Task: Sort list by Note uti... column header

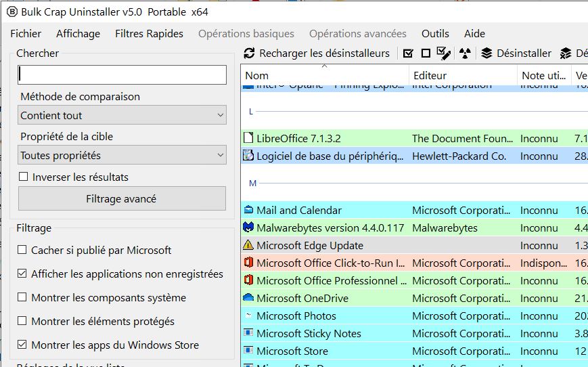Action: pos(544,75)
